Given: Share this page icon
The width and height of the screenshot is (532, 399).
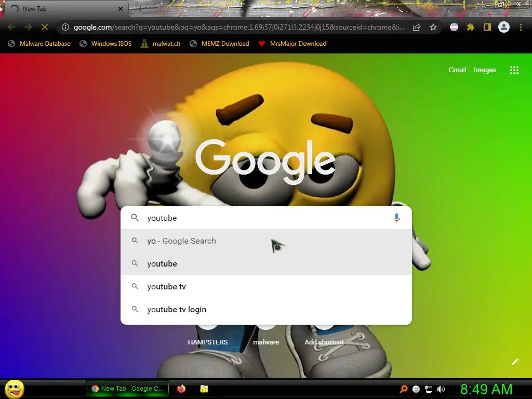Looking at the screenshot, I should (x=417, y=28).
